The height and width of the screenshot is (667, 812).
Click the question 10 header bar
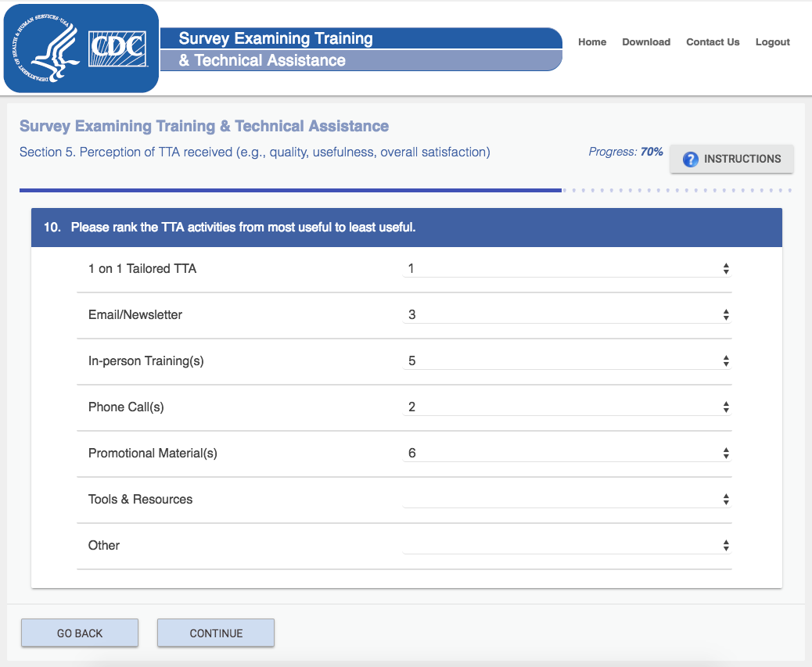pyautogui.click(x=406, y=228)
